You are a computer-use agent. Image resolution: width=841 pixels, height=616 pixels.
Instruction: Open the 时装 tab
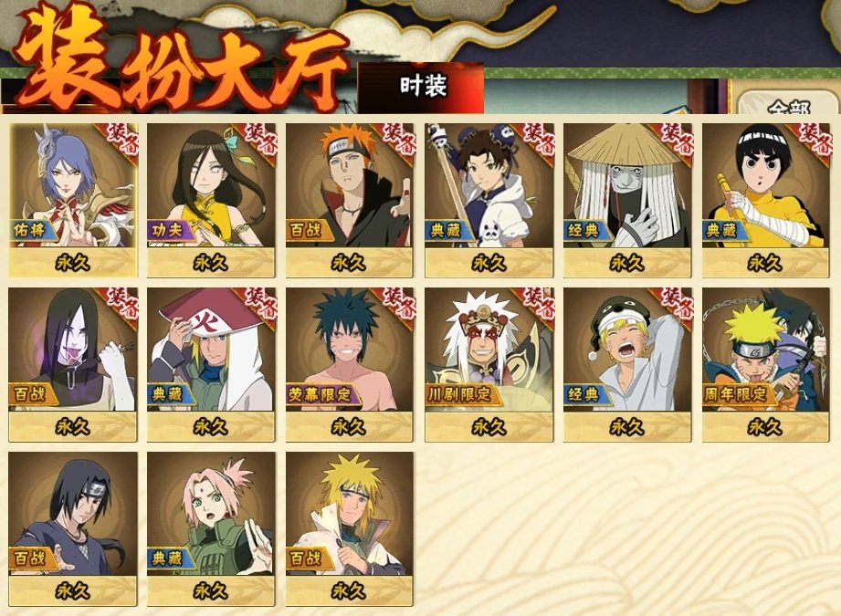click(x=422, y=88)
